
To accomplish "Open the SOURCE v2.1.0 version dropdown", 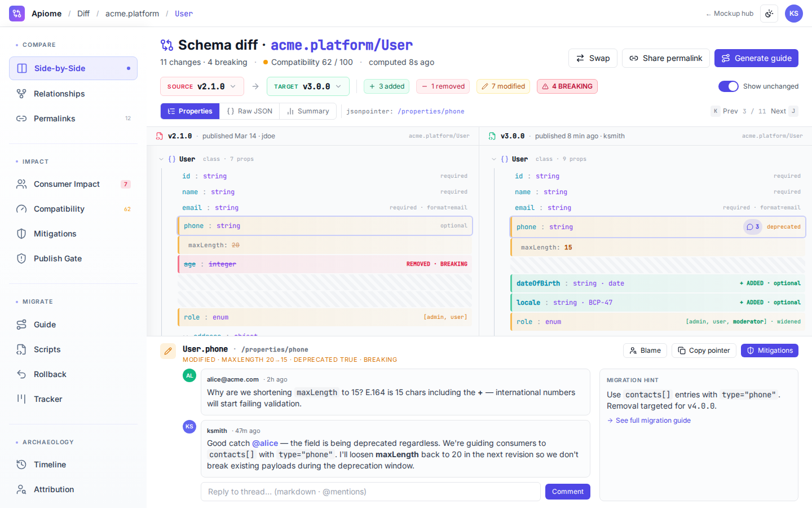I will 202,86.
